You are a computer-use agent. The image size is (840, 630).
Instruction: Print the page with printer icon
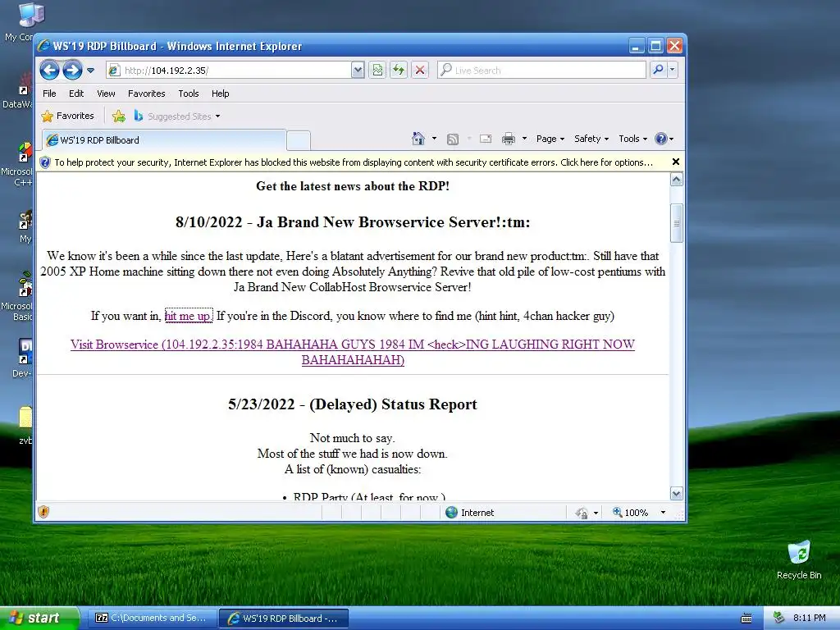(509, 139)
